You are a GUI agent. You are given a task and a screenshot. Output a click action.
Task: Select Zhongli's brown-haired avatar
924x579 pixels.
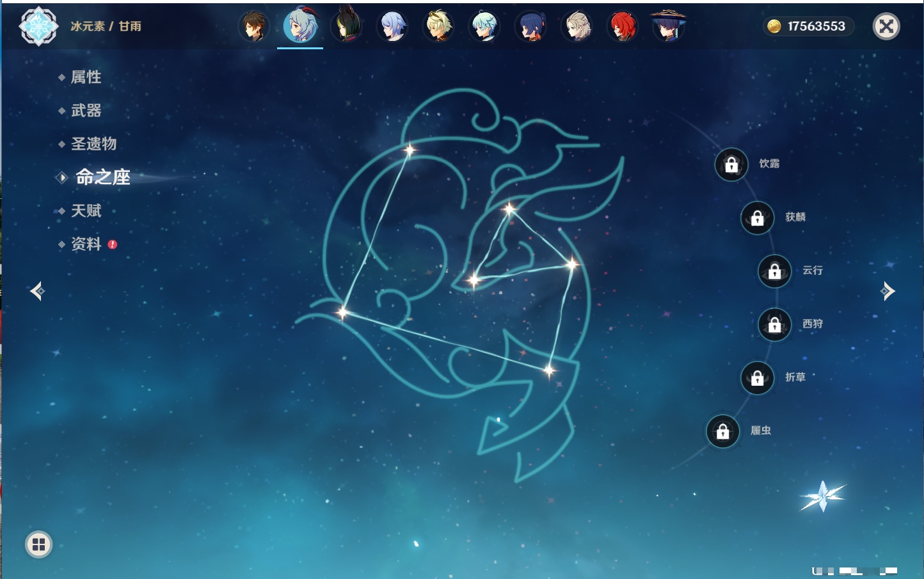[x=254, y=27]
